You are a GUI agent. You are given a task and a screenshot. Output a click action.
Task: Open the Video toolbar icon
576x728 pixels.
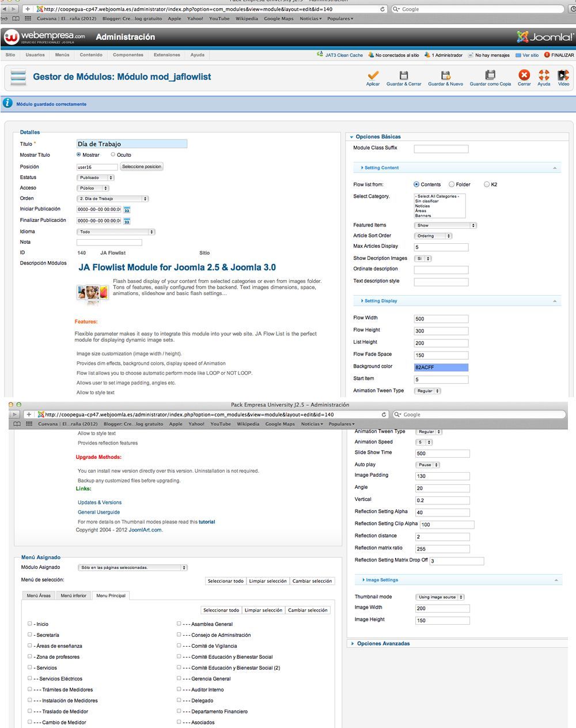tap(563, 75)
